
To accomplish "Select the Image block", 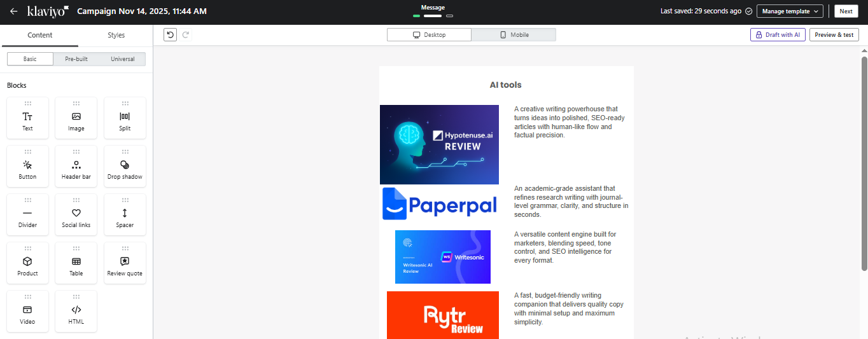I will pos(76,118).
